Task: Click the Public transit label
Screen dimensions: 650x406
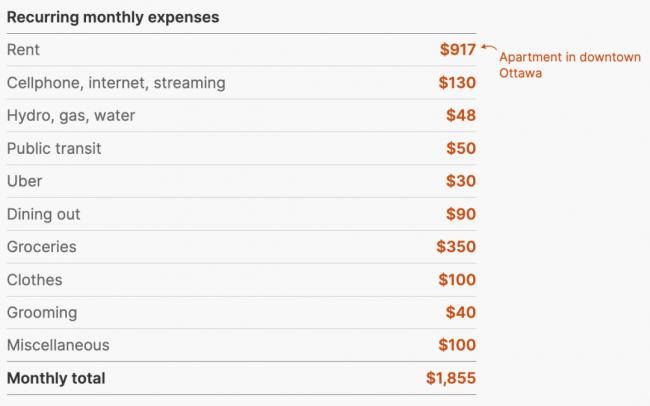Action: [x=54, y=149]
